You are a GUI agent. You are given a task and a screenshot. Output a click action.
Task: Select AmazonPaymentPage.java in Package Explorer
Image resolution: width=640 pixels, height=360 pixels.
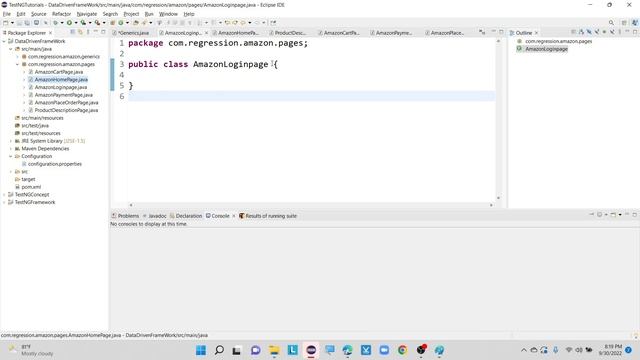pos(63,95)
